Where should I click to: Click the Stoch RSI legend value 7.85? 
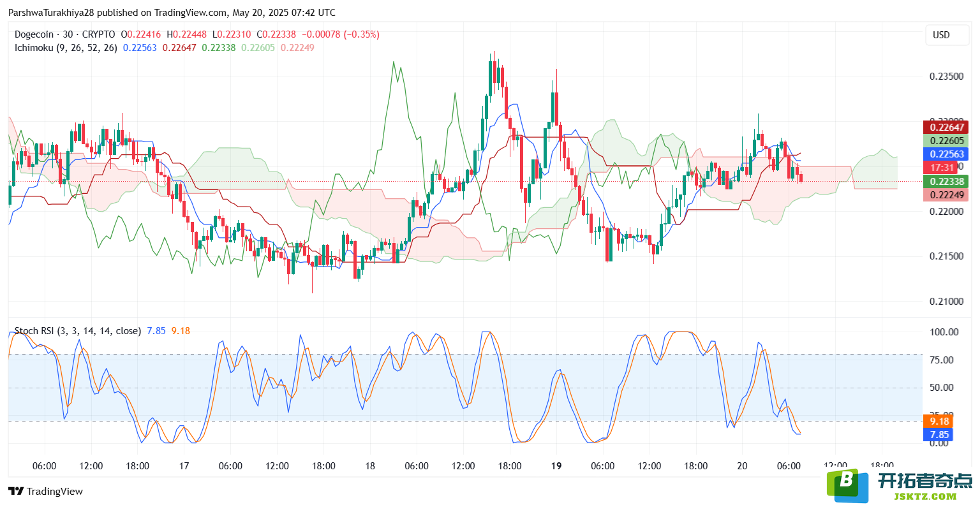(x=156, y=331)
